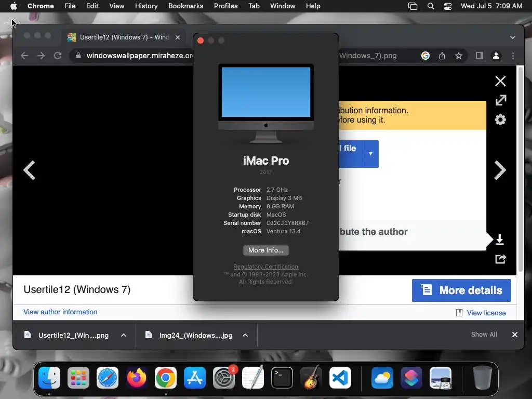Click the blue download file button
Image resolution: width=532 pixels, height=399 pixels.
(x=351, y=154)
